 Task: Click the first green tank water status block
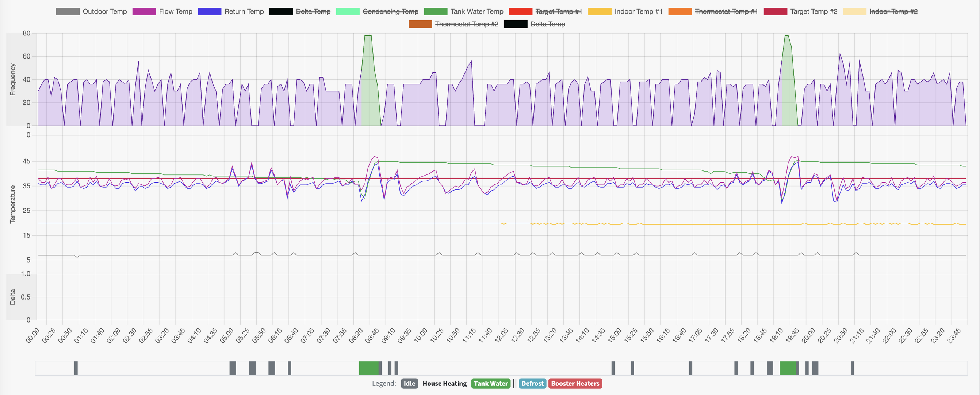tap(369, 368)
